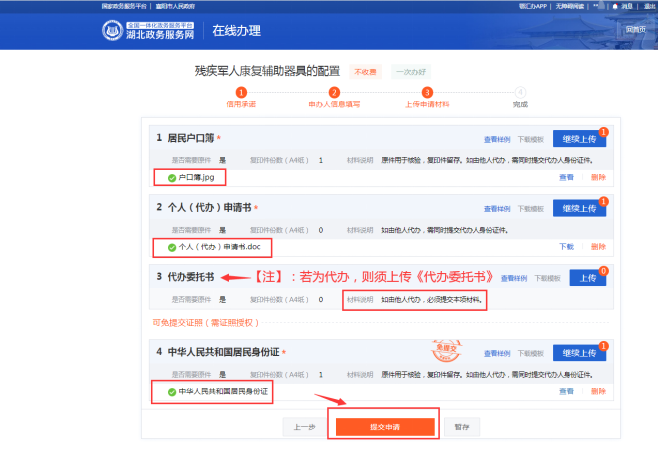The image size is (661, 457).
Task: Click 上传 button for 代办委托书
Action: tap(587, 278)
